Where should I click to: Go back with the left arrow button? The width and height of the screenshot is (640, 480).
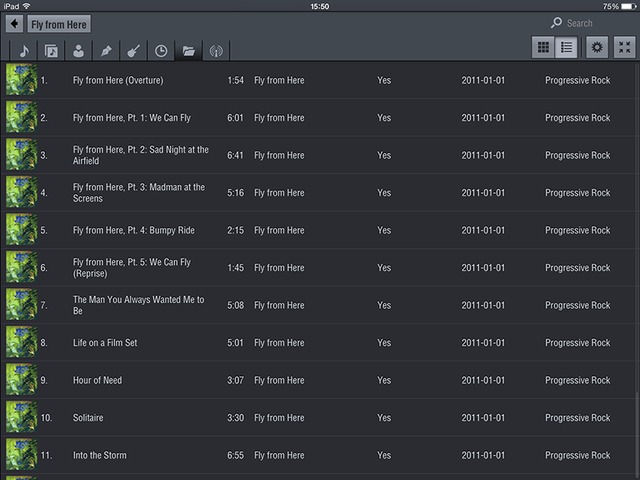point(15,23)
